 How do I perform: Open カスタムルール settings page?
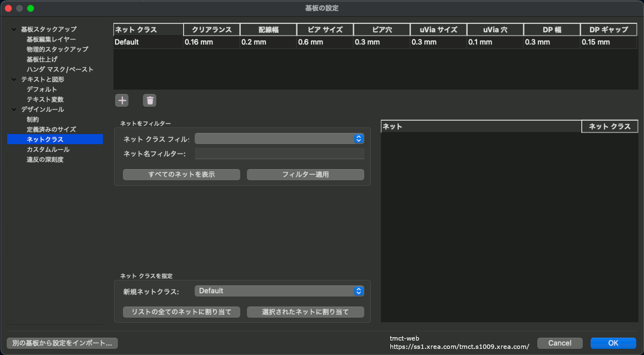pyautogui.click(x=48, y=150)
